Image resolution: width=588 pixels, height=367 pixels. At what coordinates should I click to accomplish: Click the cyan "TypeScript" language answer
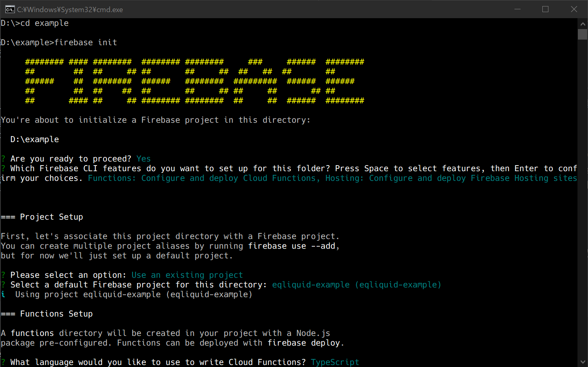(335, 362)
